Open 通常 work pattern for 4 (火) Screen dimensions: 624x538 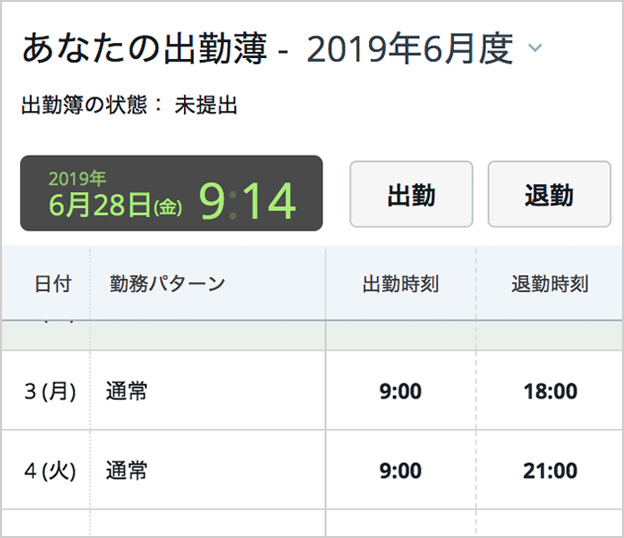click(x=127, y=470)
